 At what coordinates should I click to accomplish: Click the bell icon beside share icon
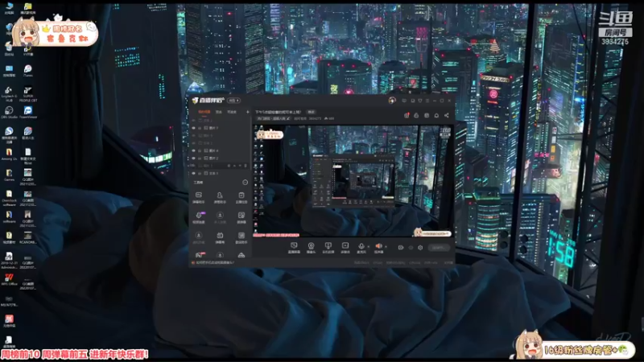click(436, 115)
